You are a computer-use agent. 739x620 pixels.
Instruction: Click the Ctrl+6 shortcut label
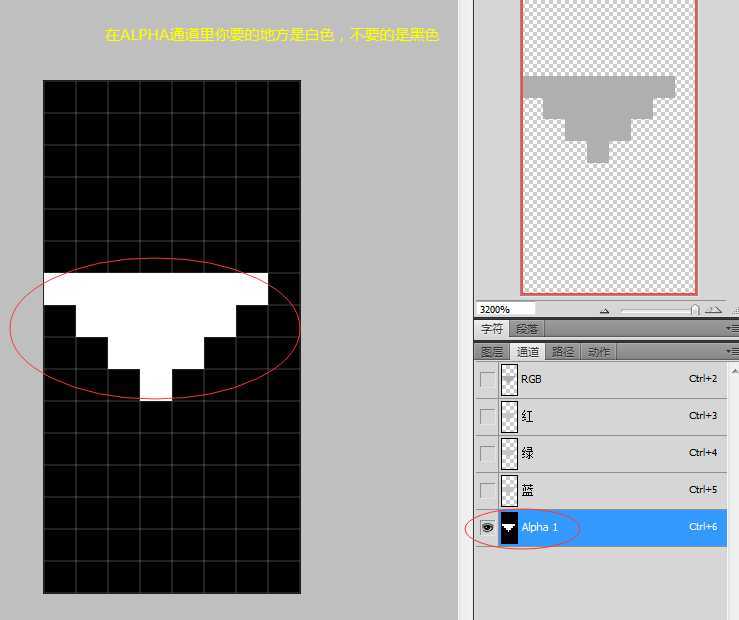[703, 527]
